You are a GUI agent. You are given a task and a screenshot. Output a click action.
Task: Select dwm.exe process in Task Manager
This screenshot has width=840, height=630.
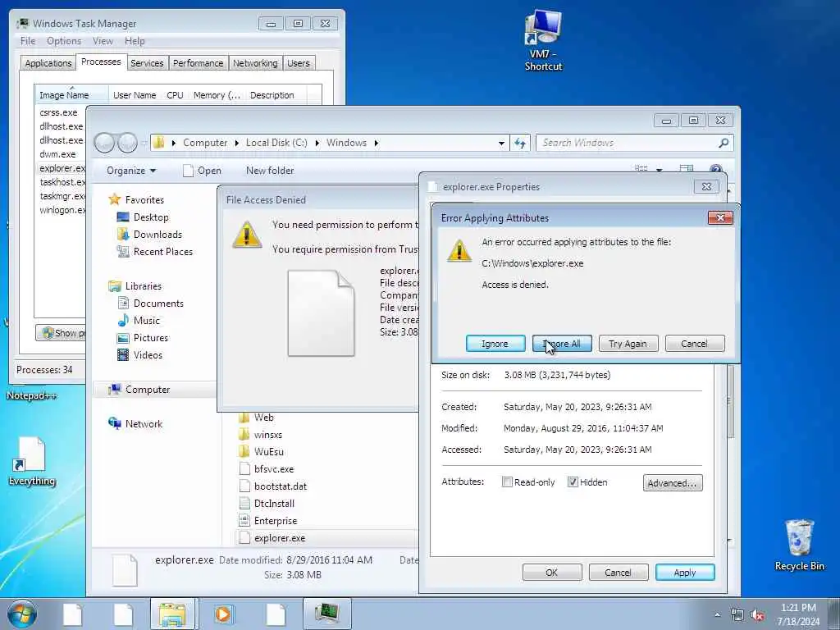click(x=58, y=154)
